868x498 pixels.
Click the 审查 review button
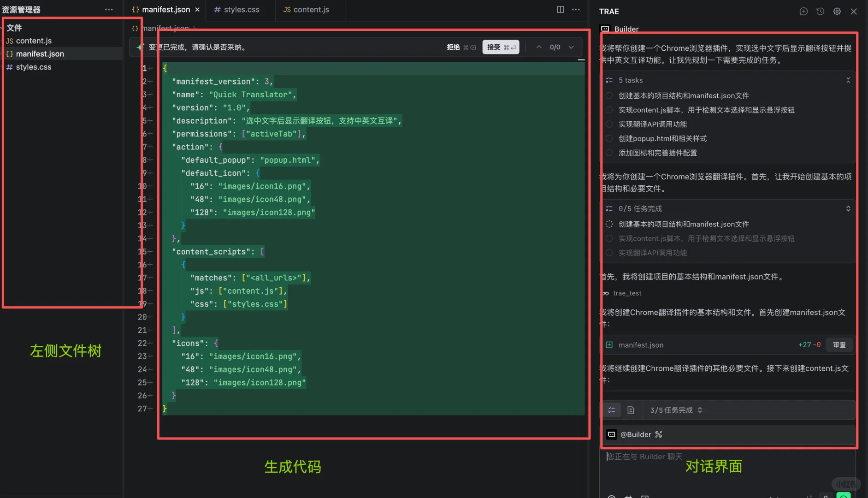(x=839, y=345)
